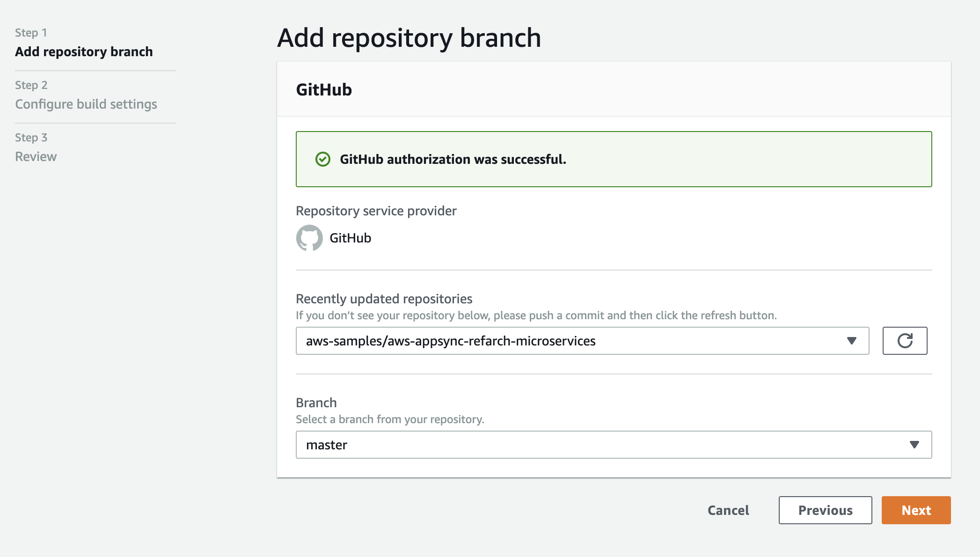
Task: Go to Configure build settings step
Action: click(x=86, y=104)
